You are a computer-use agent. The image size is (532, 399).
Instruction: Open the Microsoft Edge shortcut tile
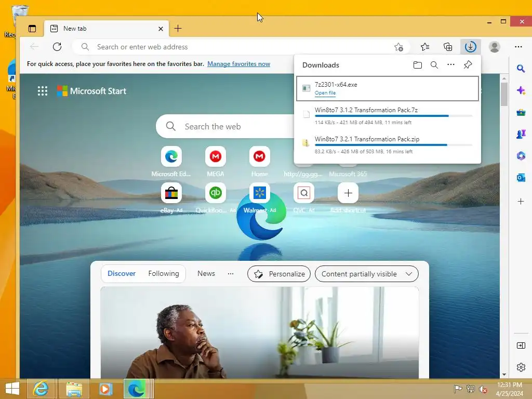[x=171, y=156]
